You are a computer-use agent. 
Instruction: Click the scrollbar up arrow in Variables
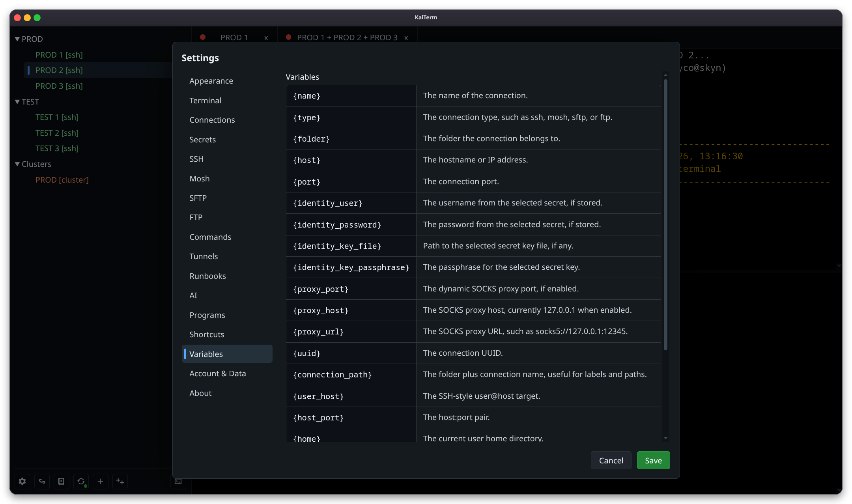coord(665,75)
